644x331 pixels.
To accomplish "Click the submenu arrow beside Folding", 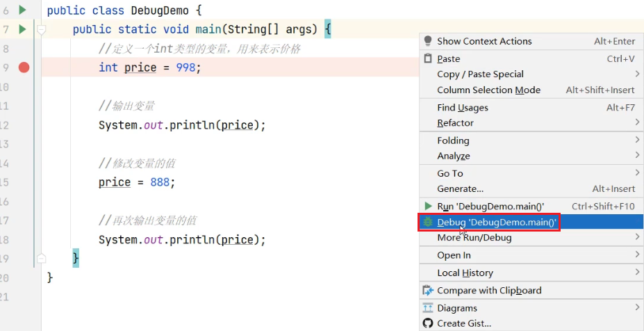I will coord(637,140).
